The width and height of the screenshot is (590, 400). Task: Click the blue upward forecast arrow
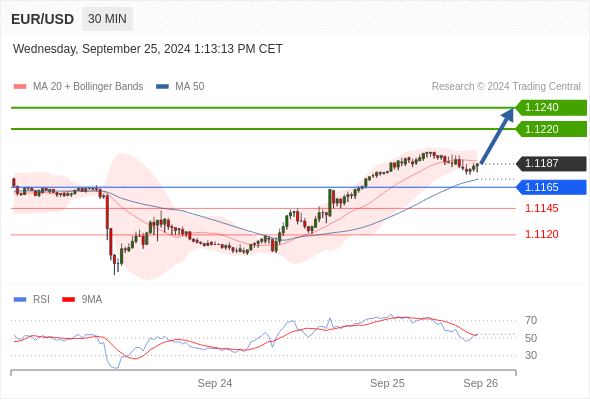497,136
